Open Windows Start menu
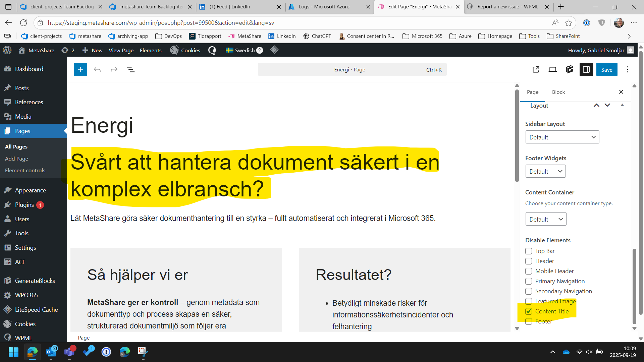644x362 pixels. 13,352
